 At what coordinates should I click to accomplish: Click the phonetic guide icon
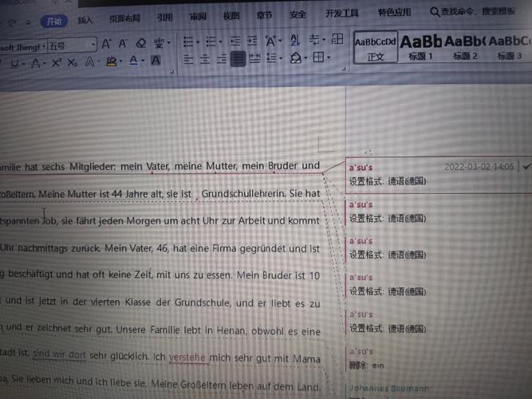pyautogui.click(x=159, y=43)
